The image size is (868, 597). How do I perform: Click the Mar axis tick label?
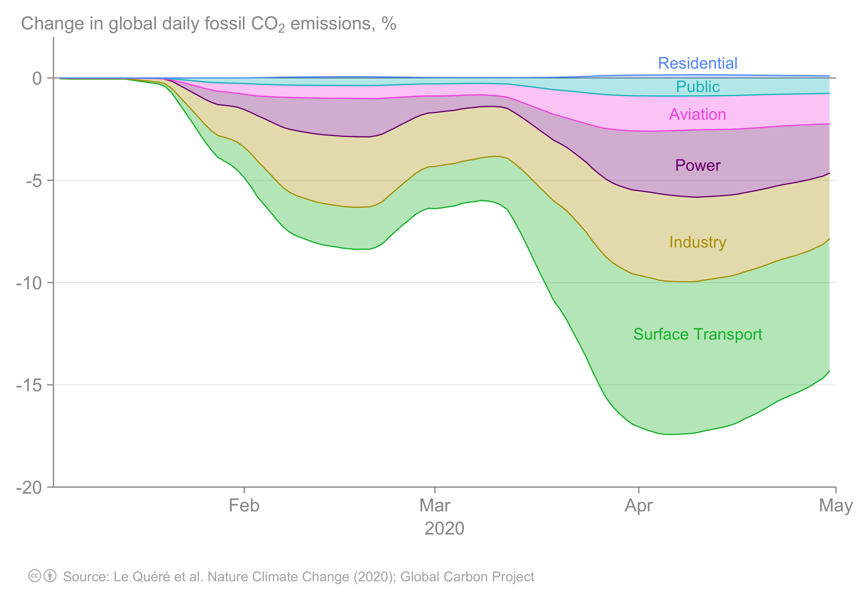coord(435,505)
